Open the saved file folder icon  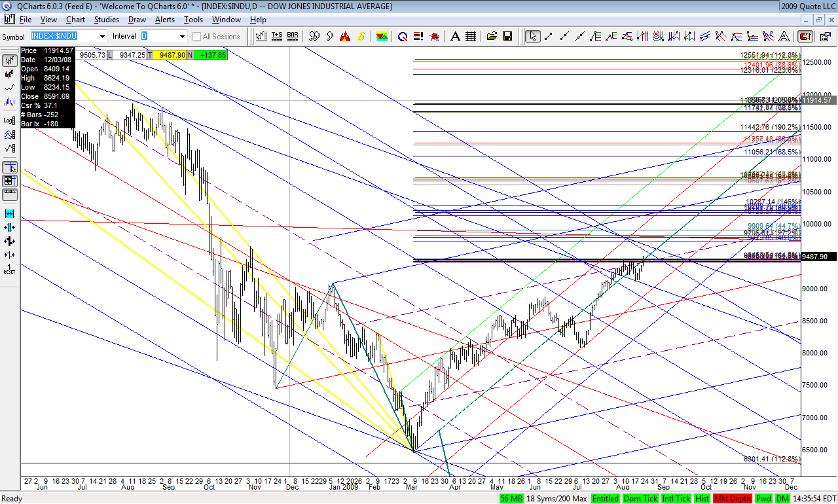[x=492, y=36]
